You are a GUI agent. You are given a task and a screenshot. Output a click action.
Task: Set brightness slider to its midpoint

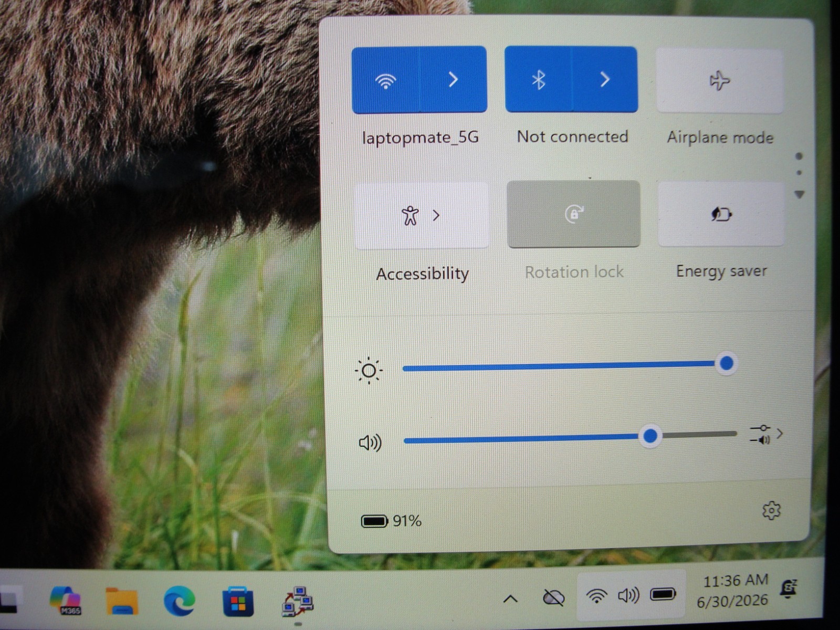[564, 366]
